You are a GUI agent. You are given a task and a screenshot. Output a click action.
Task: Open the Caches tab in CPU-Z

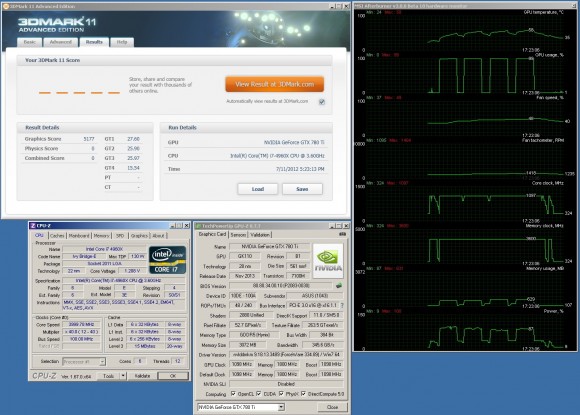57,236
